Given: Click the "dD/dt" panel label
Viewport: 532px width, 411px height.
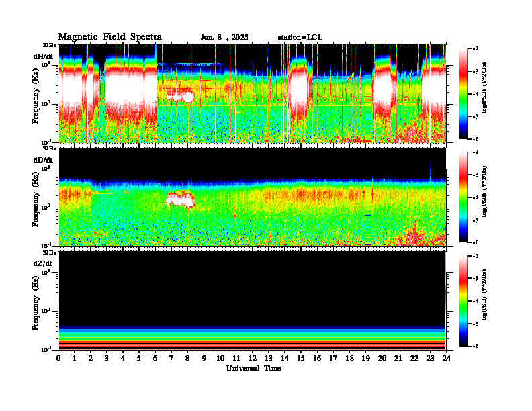Looking at the screenshot, I should [43, 160].
